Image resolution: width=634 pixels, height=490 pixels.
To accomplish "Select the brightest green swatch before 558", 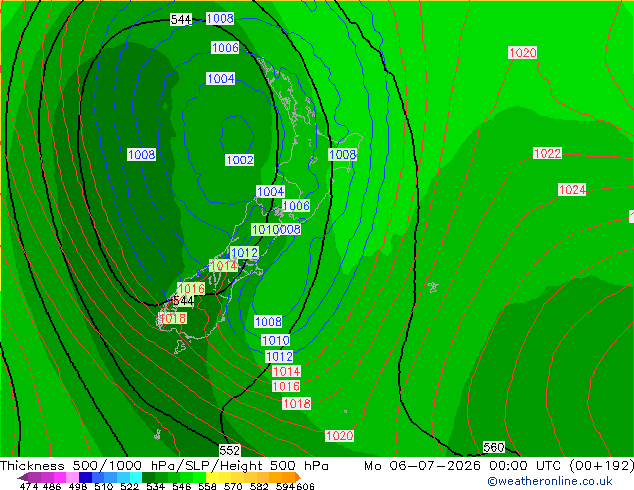I will click(x=199, y=477).
